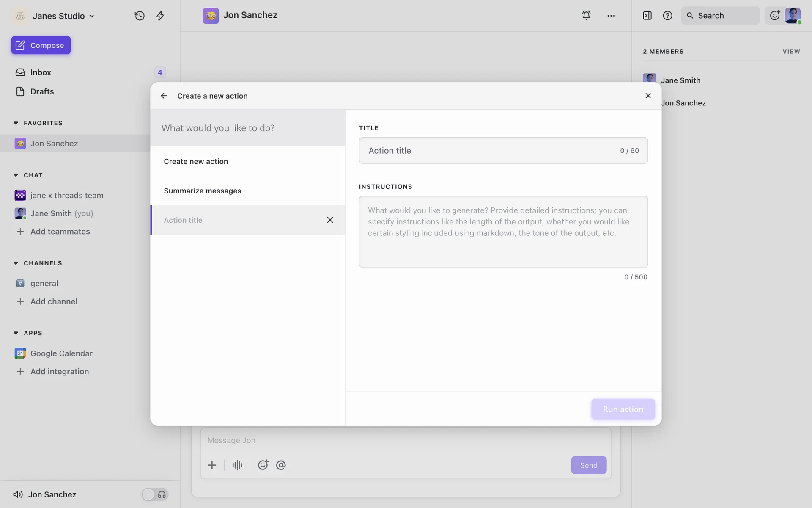This screenshot has width=812, height=508.
Task: Click the lightning bolt actions icon
Action: [160, 16]
